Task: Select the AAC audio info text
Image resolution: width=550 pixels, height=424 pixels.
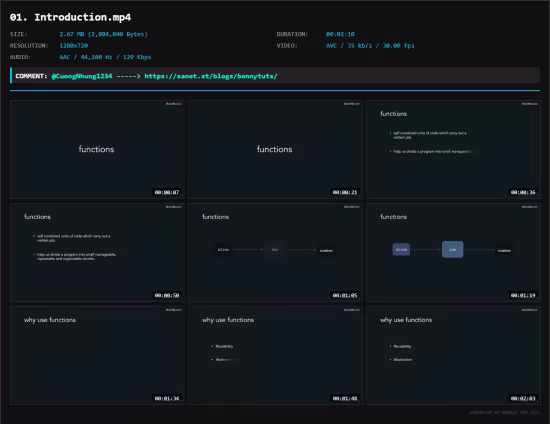Action: tap(105, 57)
